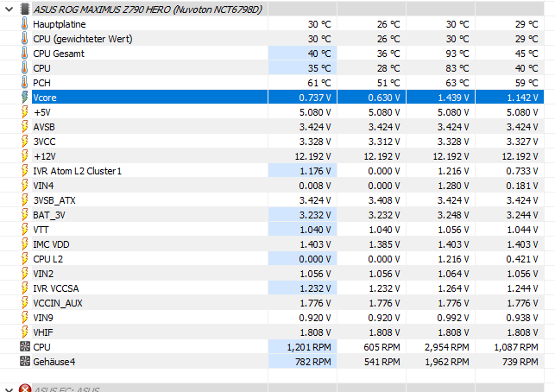Click the BAT_3V maximum value 3.248 V
Viewport: 555px width, 392px height.
point(453,215)
